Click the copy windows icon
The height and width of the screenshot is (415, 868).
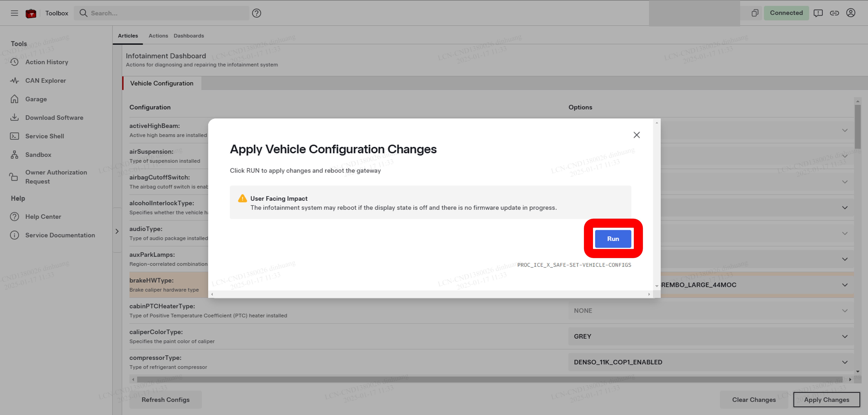[755, 13]
